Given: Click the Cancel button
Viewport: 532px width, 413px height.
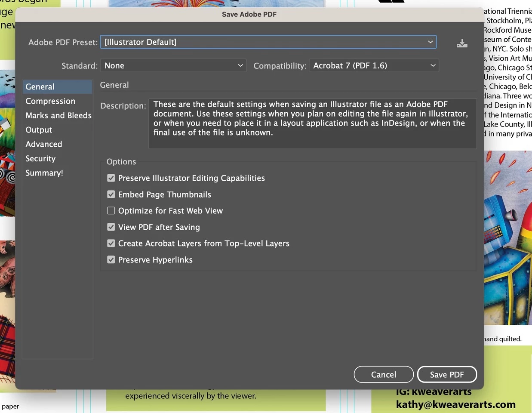Looking at the screenshot, I should tap(384, 375).
